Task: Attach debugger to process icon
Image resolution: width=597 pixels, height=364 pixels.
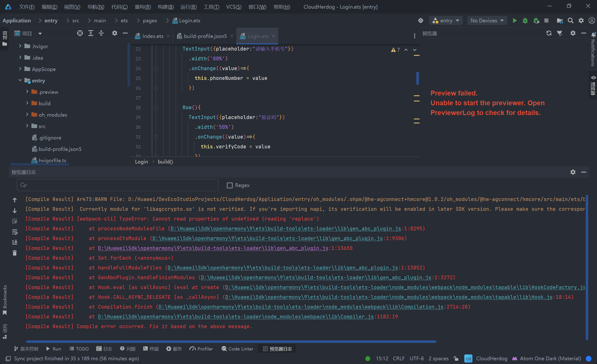Action: [536, 20]
